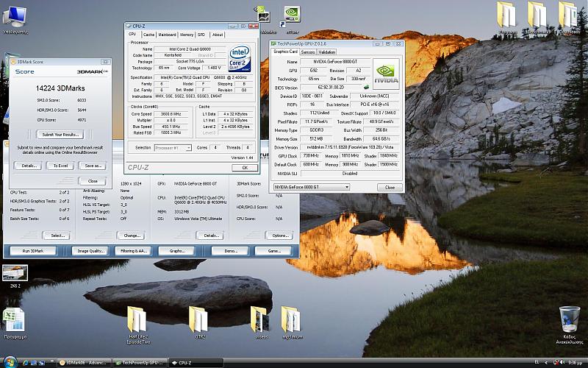This screenshot has width=588, height=368.
Task: Click Options button under results in 3DMark06
Action: point(279,236)
